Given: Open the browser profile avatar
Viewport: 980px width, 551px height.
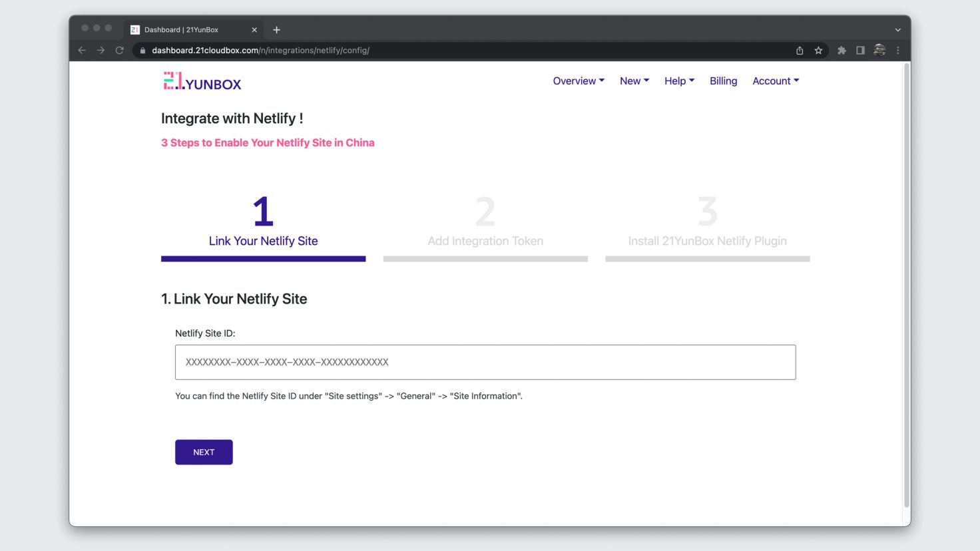Looking at the screenshot, I should coord(879,50).
